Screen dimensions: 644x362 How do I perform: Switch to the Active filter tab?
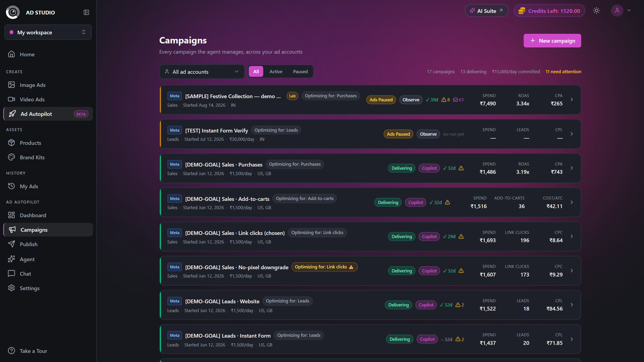tap(276, 72)
